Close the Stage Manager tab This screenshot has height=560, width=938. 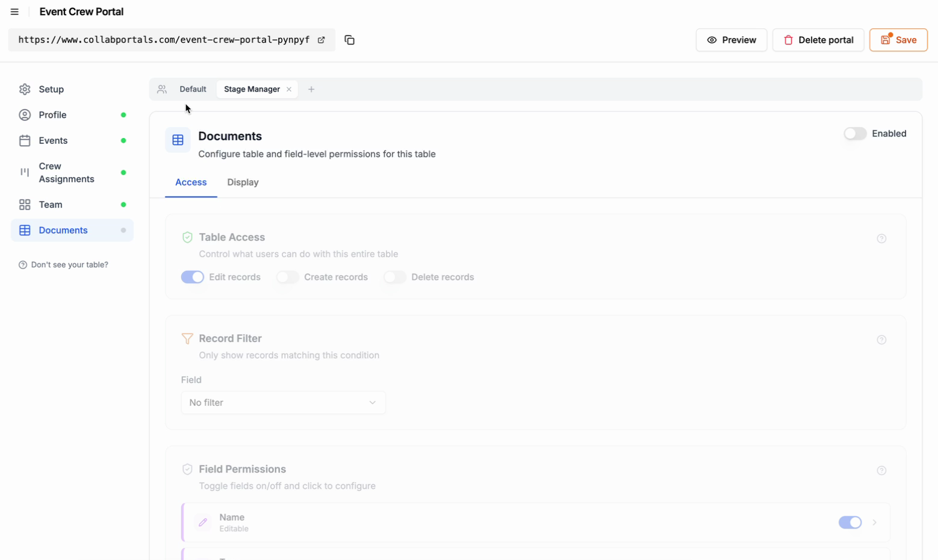click(289, 89)
